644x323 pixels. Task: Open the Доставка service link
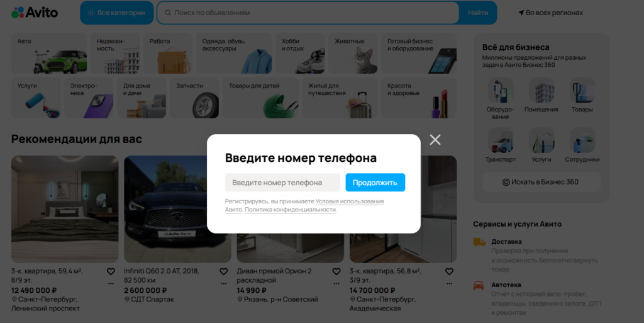pyautogui.click(x=506, y=242)
